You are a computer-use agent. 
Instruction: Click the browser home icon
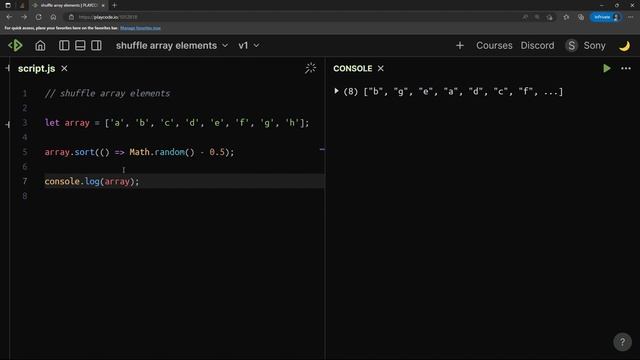coord(53,17)
